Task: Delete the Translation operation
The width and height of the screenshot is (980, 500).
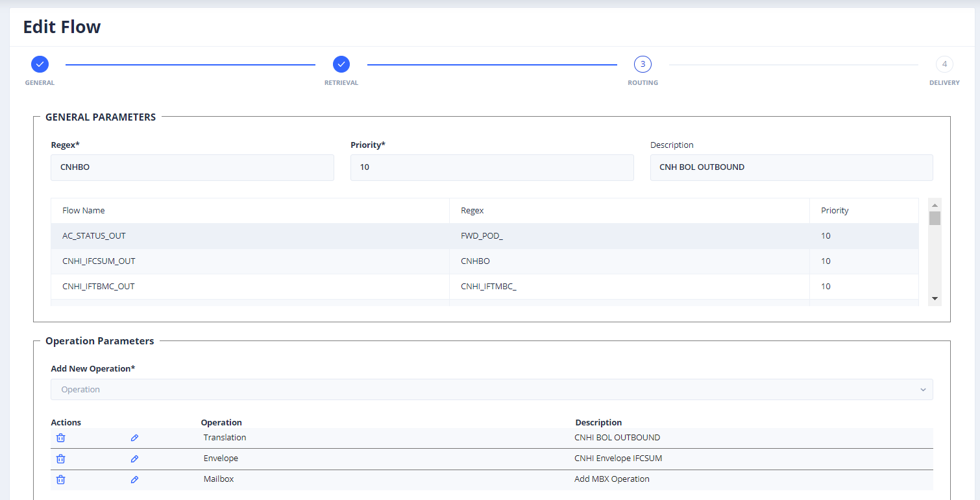Action: 60,438
